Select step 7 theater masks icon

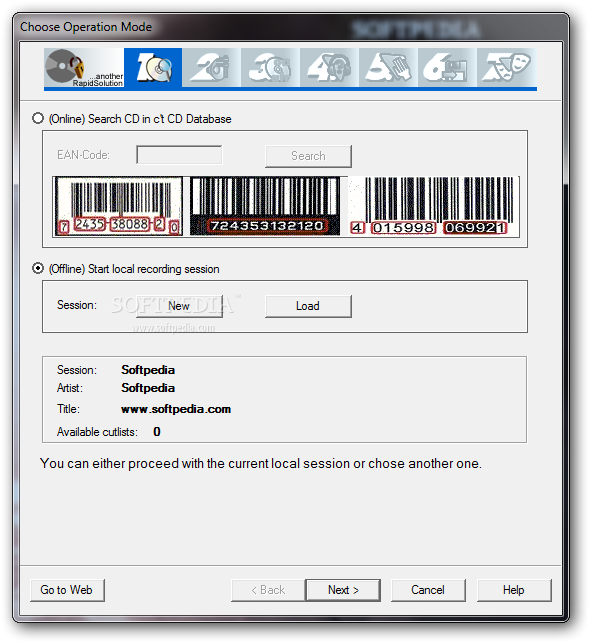(x=507, y=68)
